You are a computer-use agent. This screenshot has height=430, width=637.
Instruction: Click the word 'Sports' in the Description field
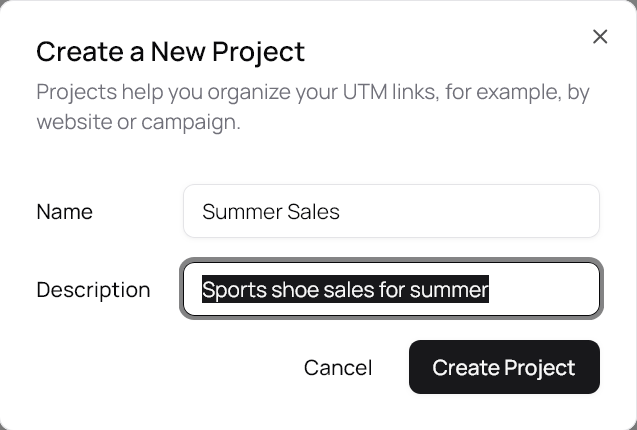(228, 290)
